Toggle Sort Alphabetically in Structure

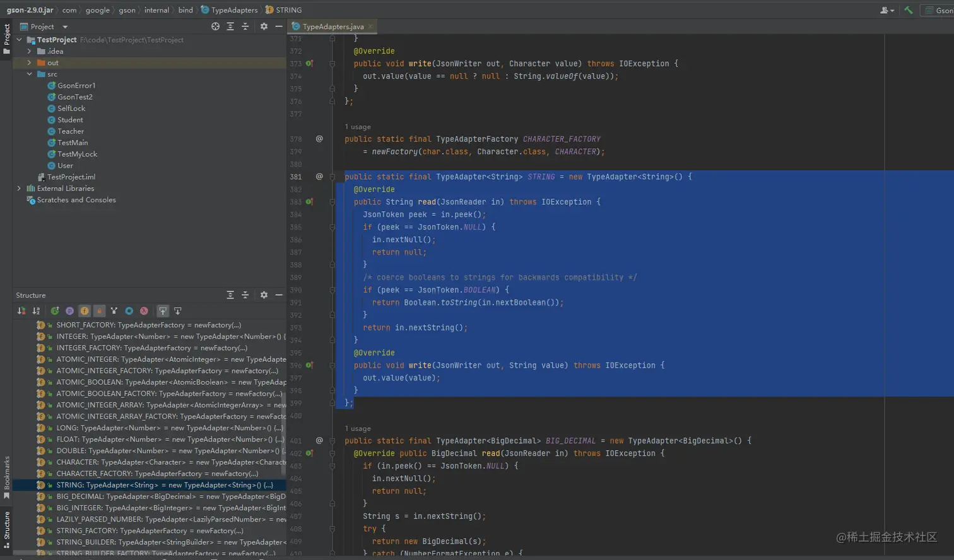coord(37,311)
